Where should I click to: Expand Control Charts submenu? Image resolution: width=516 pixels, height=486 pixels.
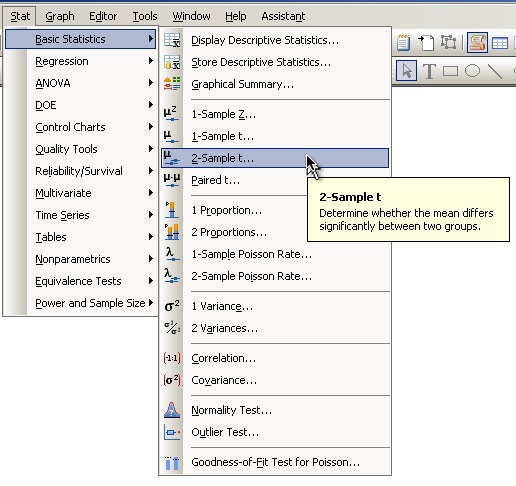(80, 127)
